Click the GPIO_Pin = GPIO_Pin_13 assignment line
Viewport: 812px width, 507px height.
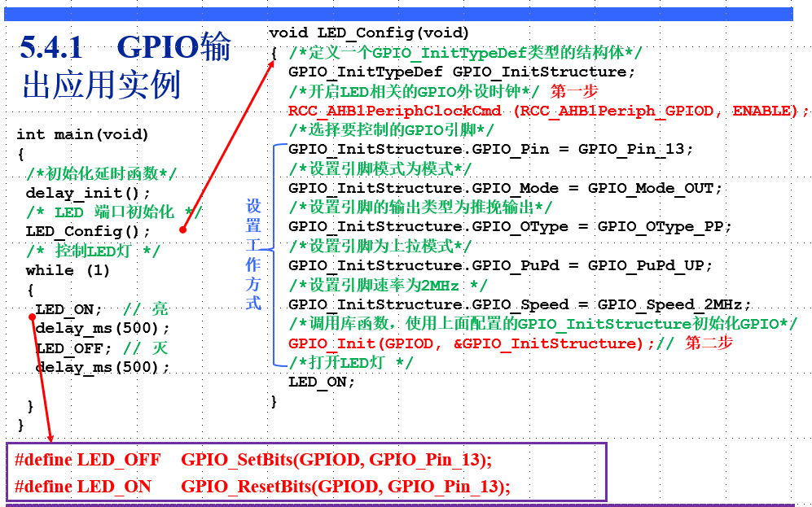[490, 149]
